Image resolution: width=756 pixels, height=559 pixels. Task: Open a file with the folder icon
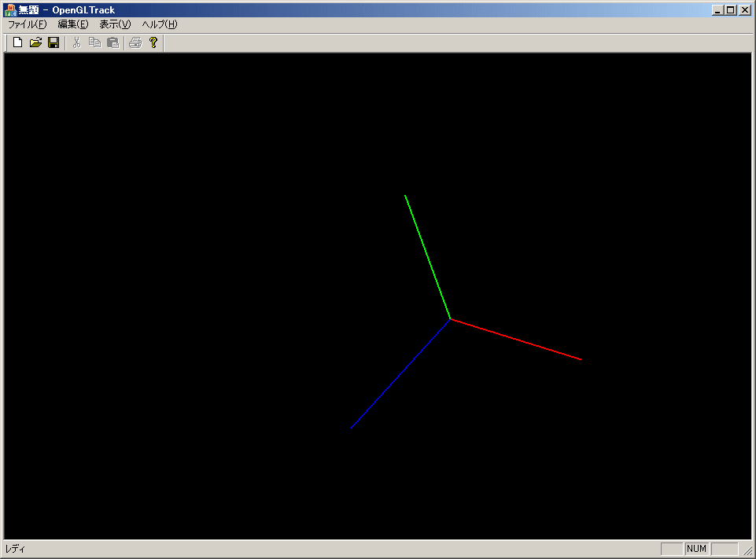pyautogui.click(x=35, y=43)
